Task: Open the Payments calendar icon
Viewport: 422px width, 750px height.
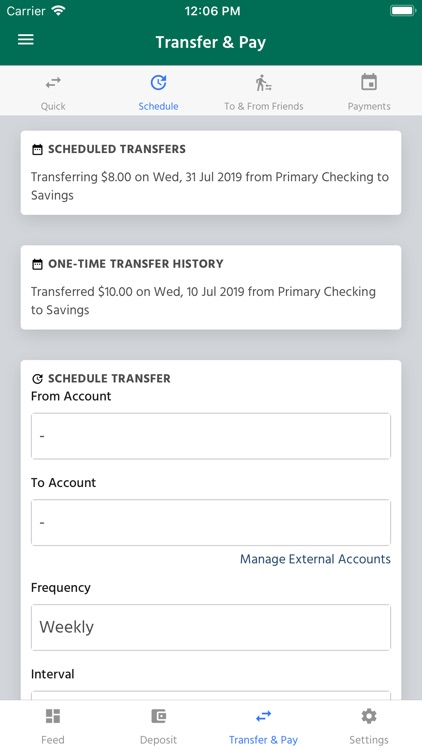Action: 369,82
